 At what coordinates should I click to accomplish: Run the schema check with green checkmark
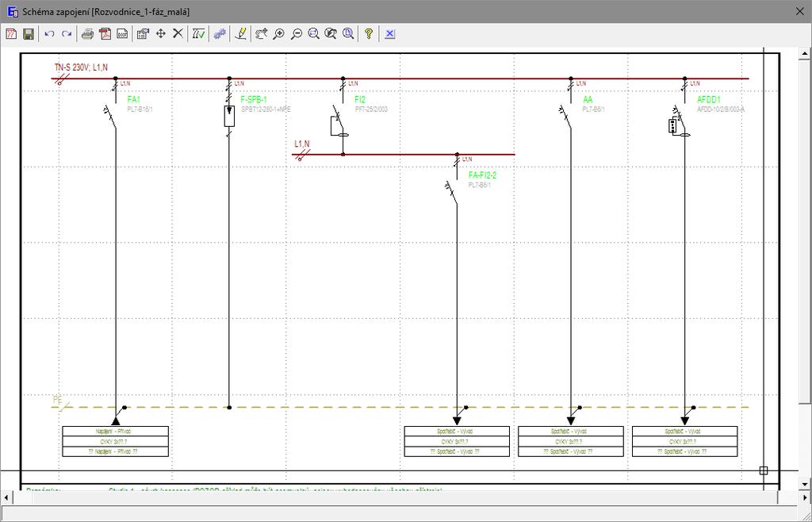[199, 33]
